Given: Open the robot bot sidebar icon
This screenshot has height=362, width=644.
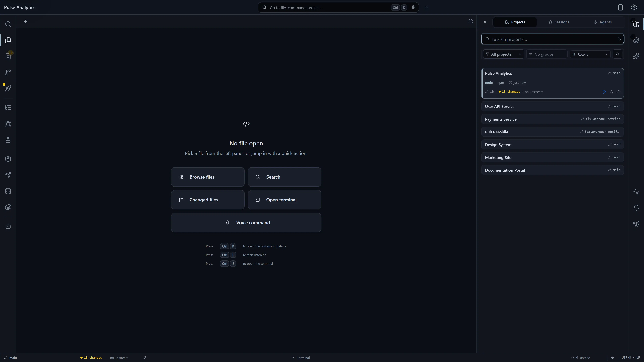Looking at the screenshot, I should 8,226.
